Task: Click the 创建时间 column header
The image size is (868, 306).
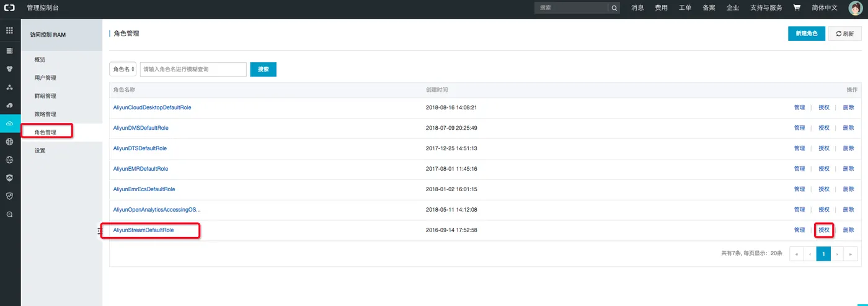Action: [x=436, y=90]
